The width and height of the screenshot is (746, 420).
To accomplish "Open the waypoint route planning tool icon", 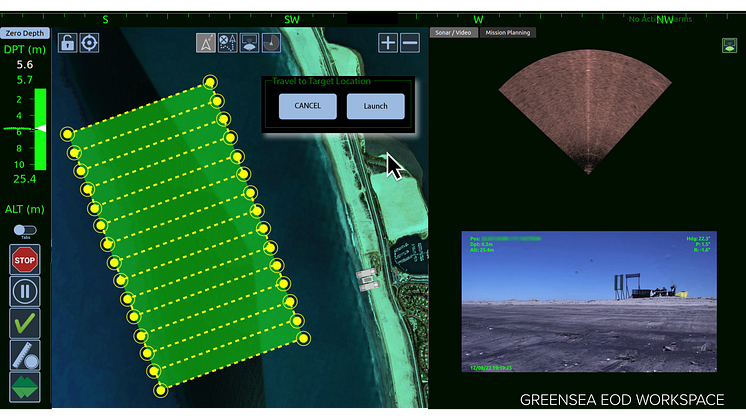I will pos(227,43).
